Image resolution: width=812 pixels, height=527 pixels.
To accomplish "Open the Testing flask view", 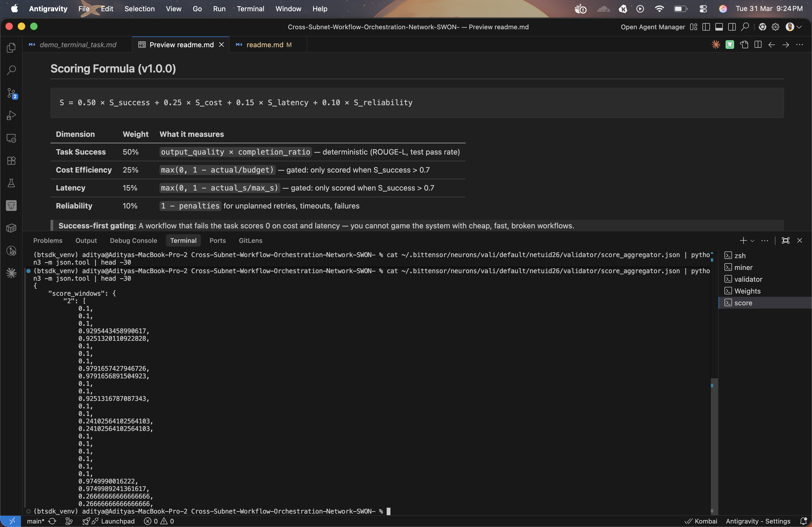I will [x=11, y=183].
